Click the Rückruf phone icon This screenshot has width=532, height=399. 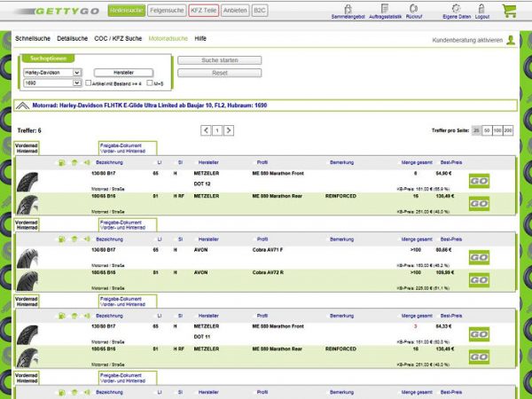pyautogui.click(x=413, y=9)
